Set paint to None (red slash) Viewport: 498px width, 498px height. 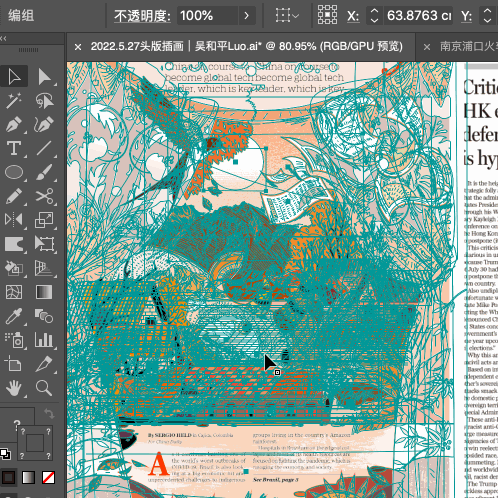(x=49, y=477)
